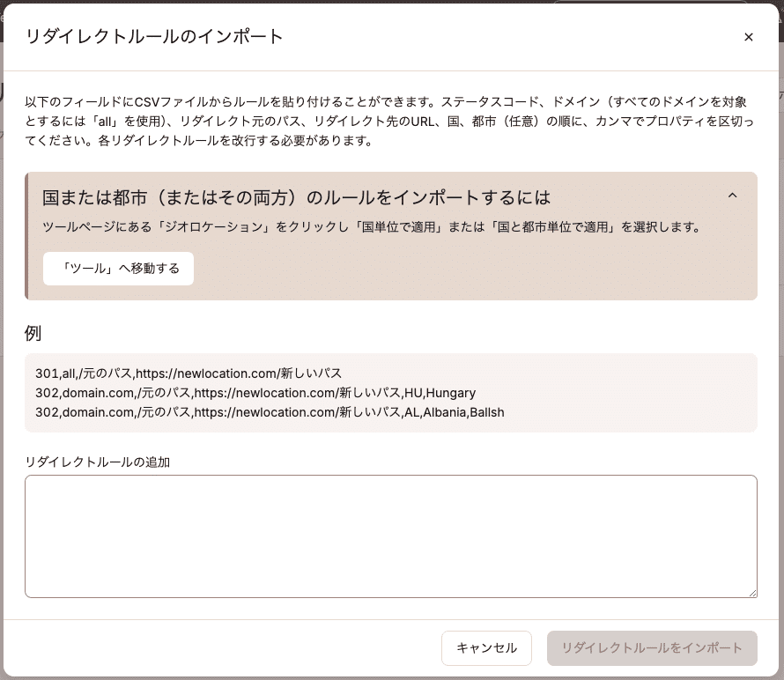Click the × icon in the top corner
Viewport: 784px width, 680px height.
pyautogui.click(x=749, y=37)
